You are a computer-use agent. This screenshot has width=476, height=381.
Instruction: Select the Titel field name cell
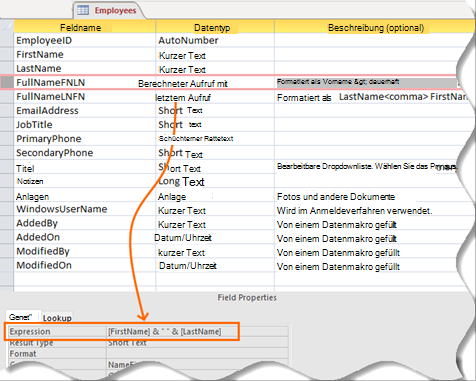(84, 167)
